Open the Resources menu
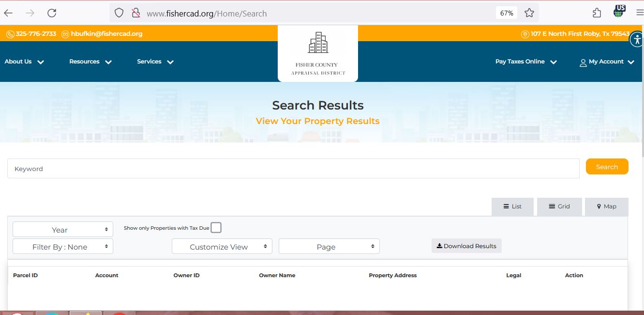The image size is (644, 315). tap(90, 62)
